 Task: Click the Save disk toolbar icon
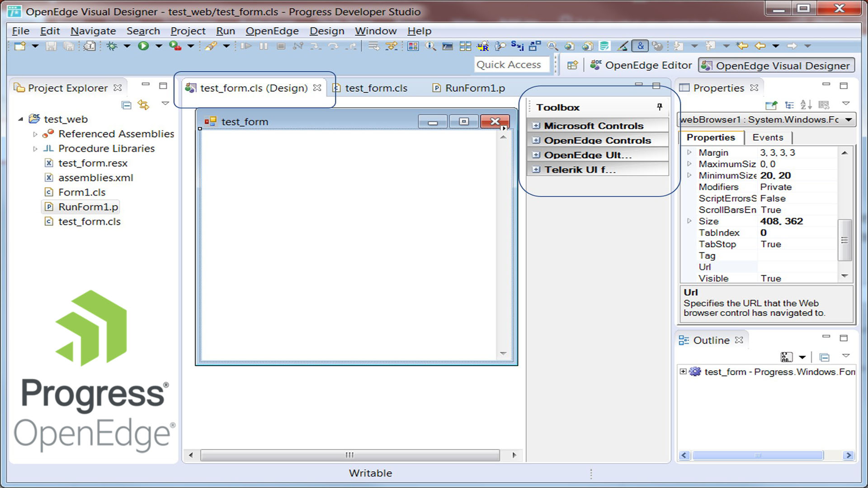click(x=51, y=46)
